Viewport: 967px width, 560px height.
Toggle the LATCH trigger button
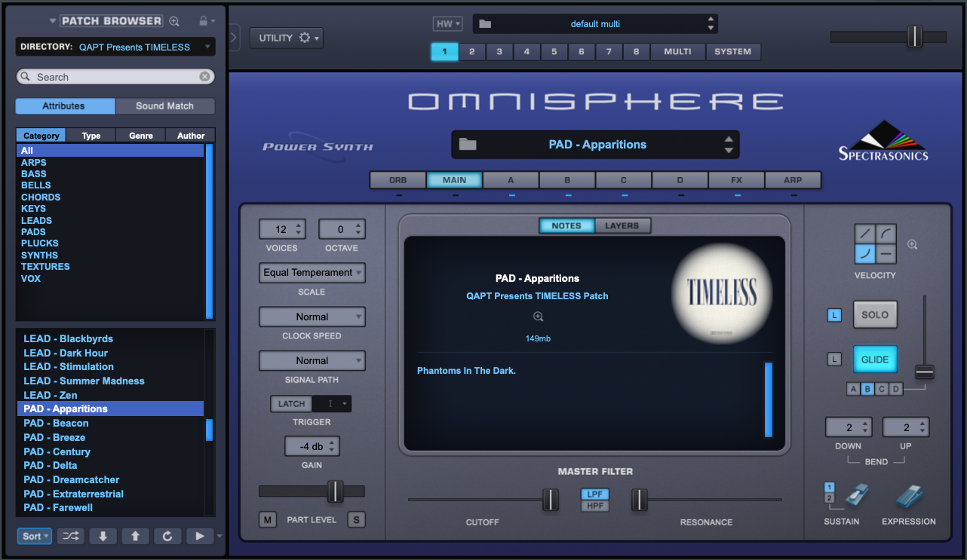[291, 404]
